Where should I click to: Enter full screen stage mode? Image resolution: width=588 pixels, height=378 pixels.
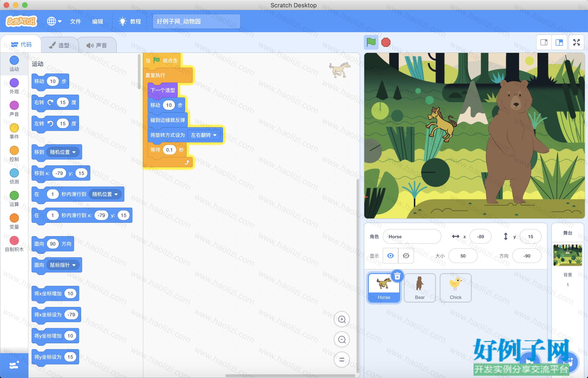pyautogui.click(x=577, y=43)
